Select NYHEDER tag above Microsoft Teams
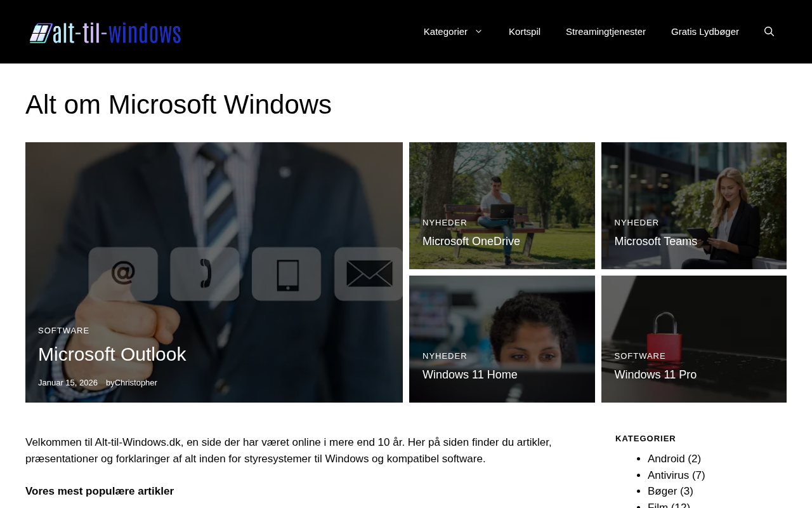812x508 pixels. pyautogui.click(x=636, y=223)
